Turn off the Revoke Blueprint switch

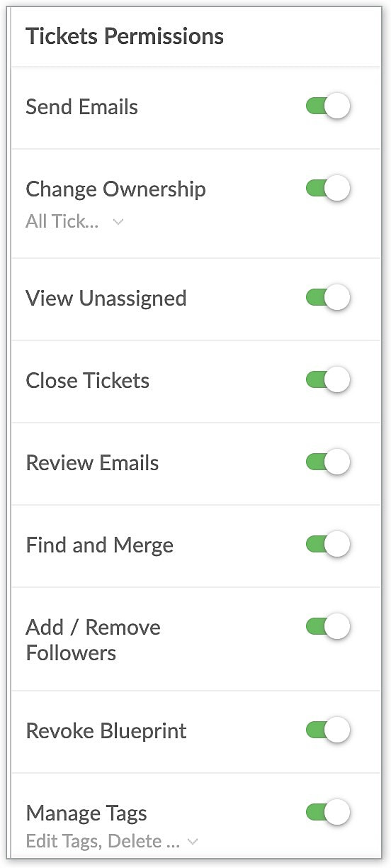[x=328, y=731]
